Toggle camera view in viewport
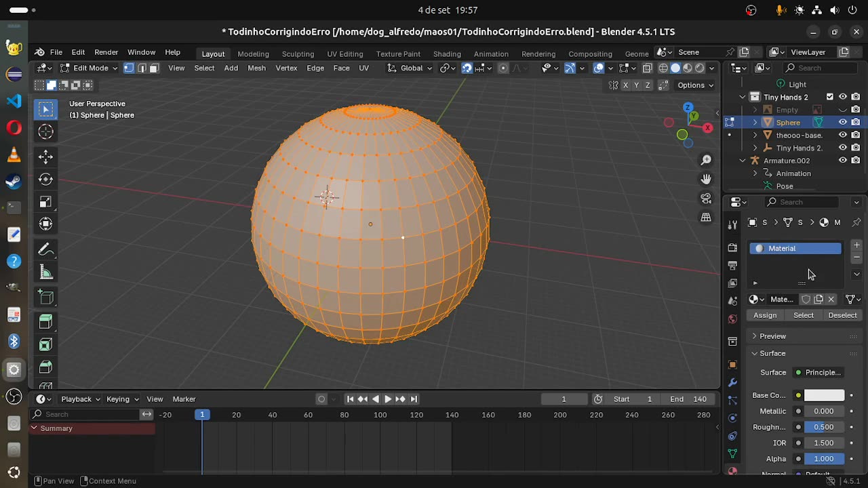This screenshot has height=488, width=868. point(706,199)
